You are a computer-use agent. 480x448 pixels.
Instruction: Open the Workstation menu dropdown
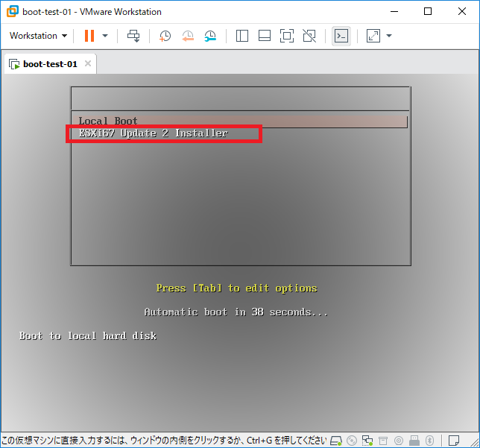pyautogui.click(x=38, y=36)
